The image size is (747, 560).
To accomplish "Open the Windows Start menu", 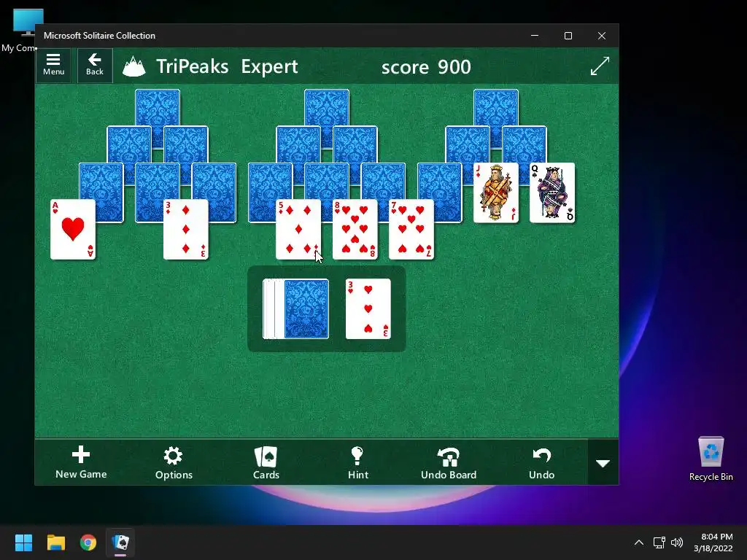I will point(23,542).
